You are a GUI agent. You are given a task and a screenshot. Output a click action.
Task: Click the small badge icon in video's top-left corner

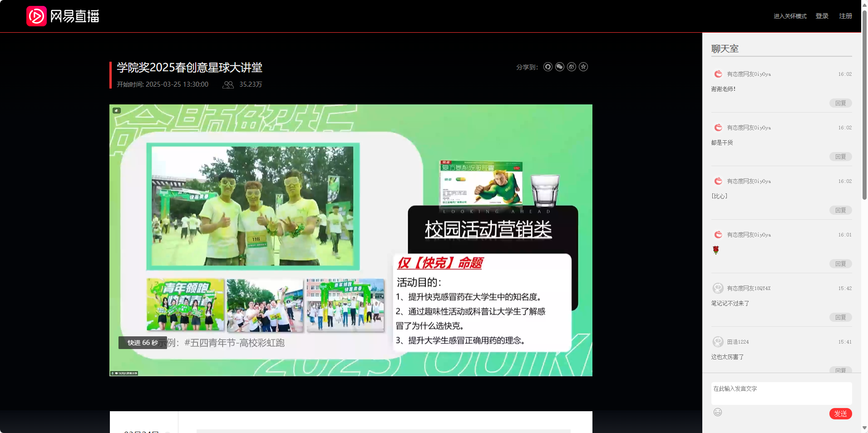(x=117, y=110)
